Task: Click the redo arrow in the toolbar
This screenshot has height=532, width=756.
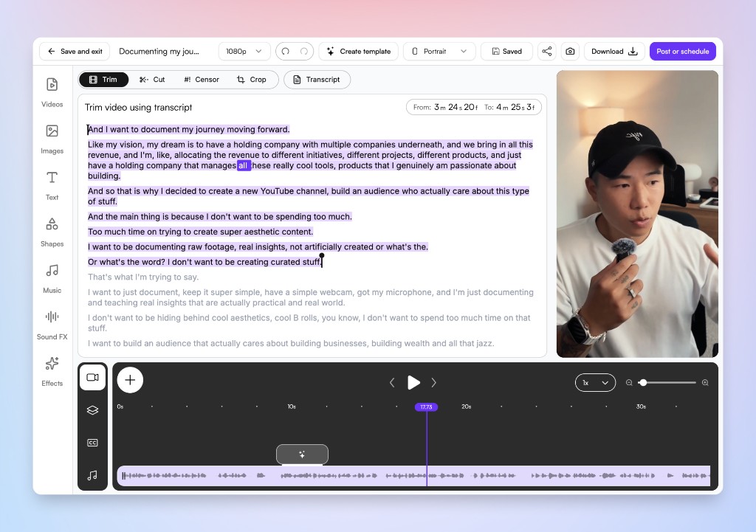Action: [306, 51]
